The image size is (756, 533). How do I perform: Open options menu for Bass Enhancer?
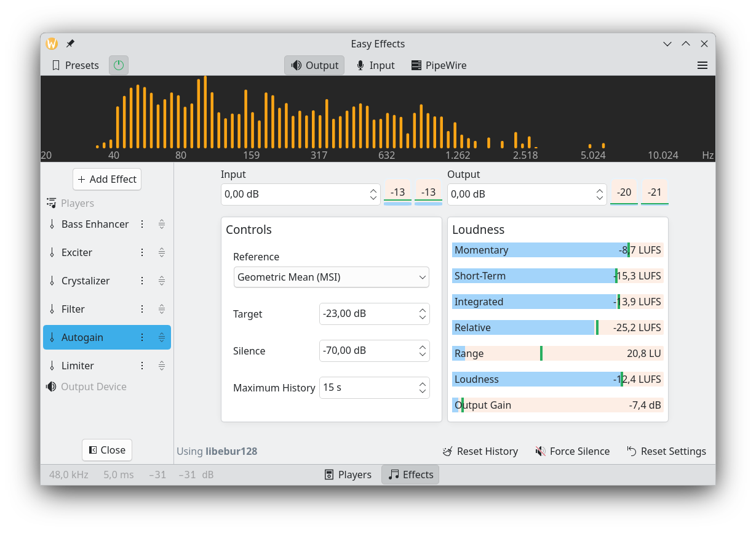pos(142,225)
